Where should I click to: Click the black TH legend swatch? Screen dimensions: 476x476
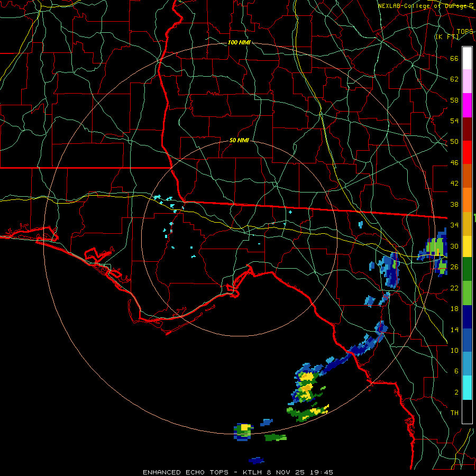pyautogui.click(x=467, y=411)
